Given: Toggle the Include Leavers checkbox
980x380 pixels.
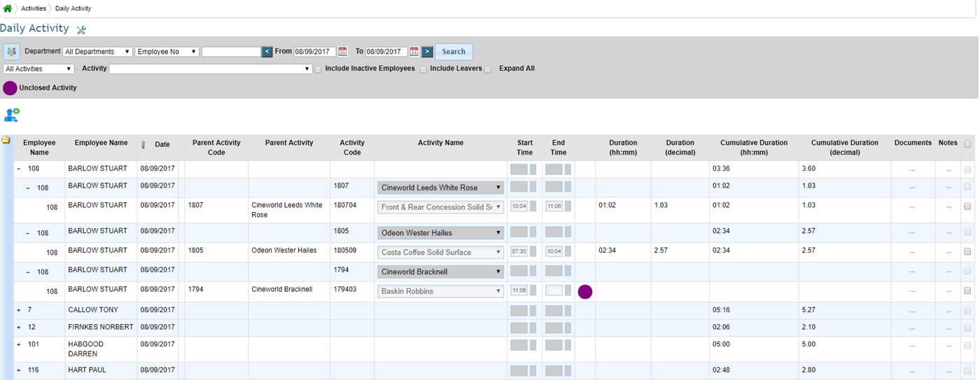Looking at the screenshot, I should [423, 69].
